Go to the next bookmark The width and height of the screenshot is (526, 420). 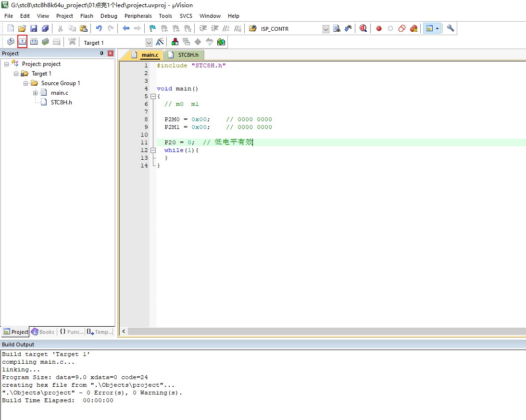coord(176,28)
